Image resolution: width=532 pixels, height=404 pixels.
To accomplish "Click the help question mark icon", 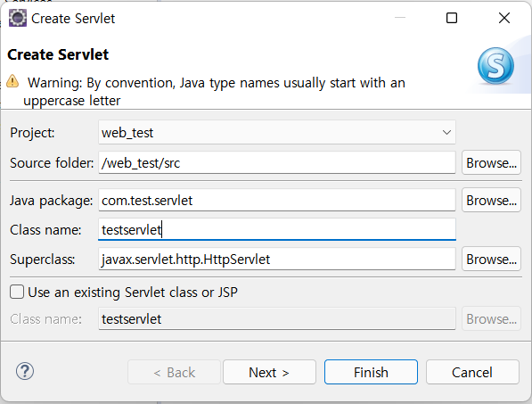I will pos(25,371).
